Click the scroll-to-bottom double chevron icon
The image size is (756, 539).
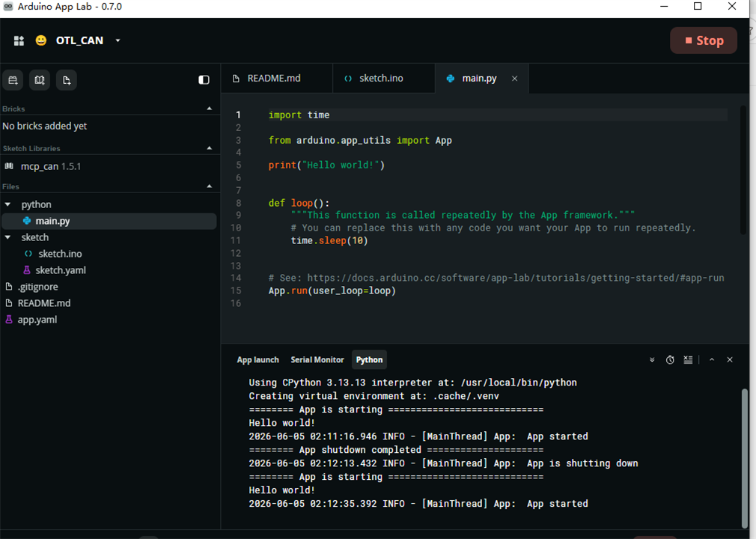[x=652, y=359]
